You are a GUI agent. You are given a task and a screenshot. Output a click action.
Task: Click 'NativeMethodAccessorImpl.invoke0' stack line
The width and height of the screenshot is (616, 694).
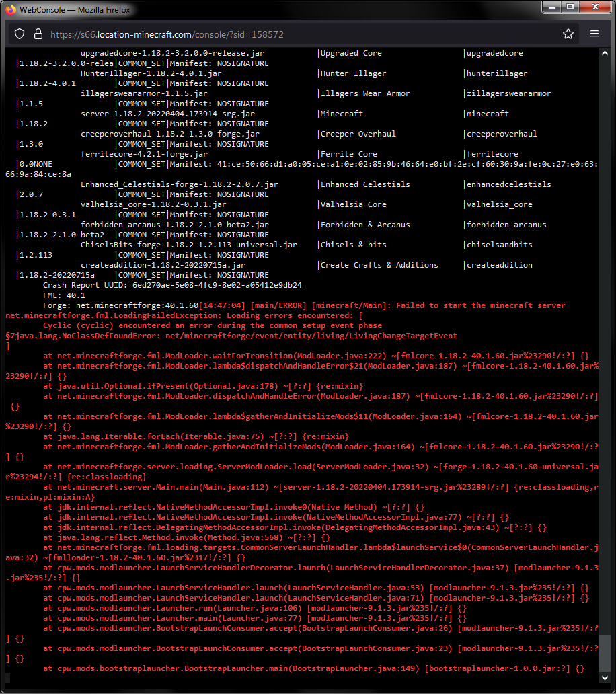233,507
